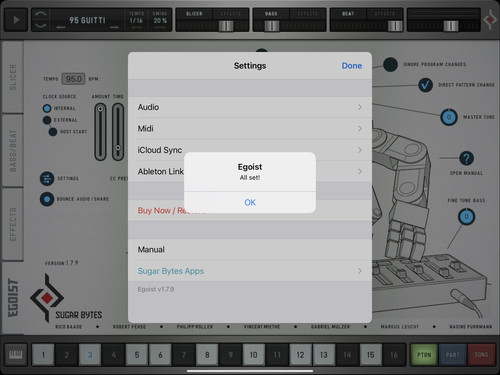Viewport: 500px width, 375px height.
Task: Select pattern step 10
Action: [254, 355]
